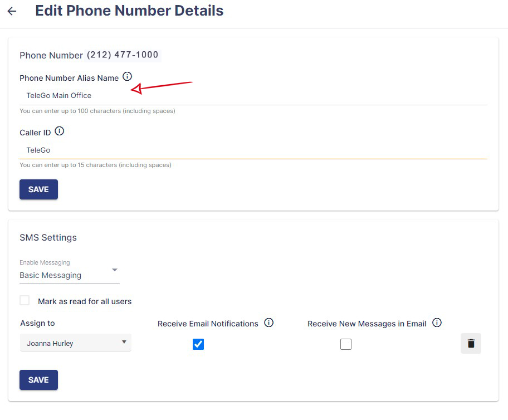Click the SMS Settings section title

(x=48, y=237)
